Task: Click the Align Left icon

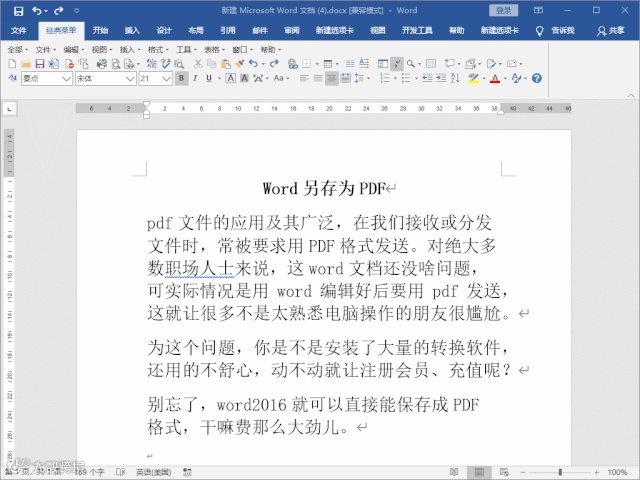Action: [304, 78]
